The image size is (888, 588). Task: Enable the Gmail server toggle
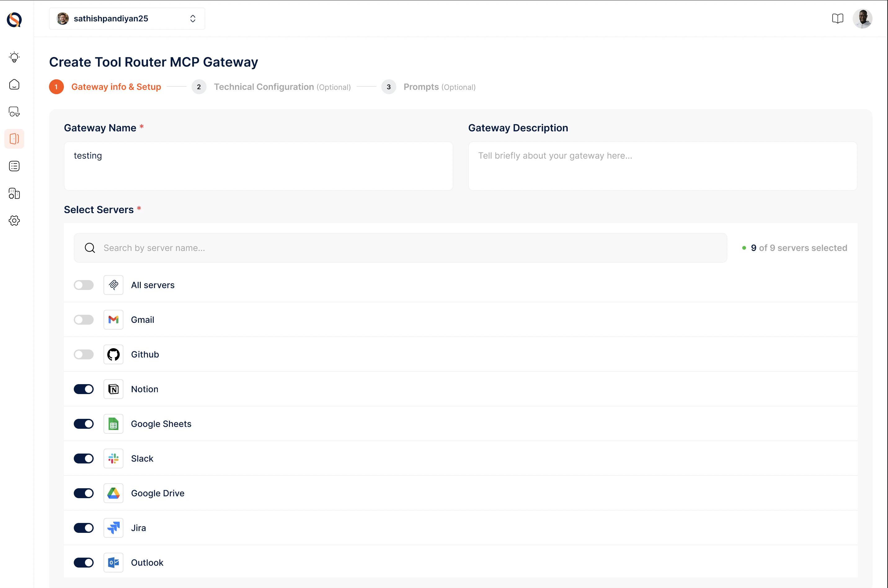pos(84,320)
